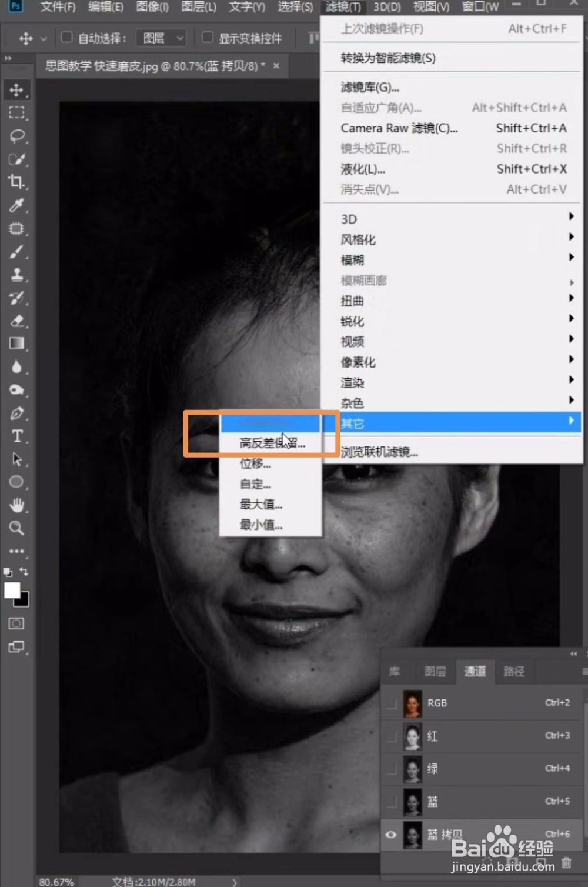Select the Hand tool
588x887 pixels.
click(16, 505)
